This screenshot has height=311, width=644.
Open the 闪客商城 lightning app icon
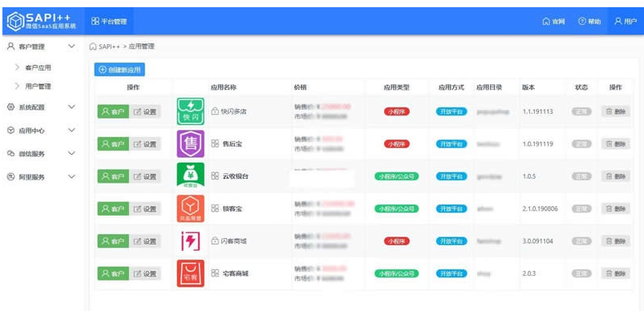click(190, 240)
